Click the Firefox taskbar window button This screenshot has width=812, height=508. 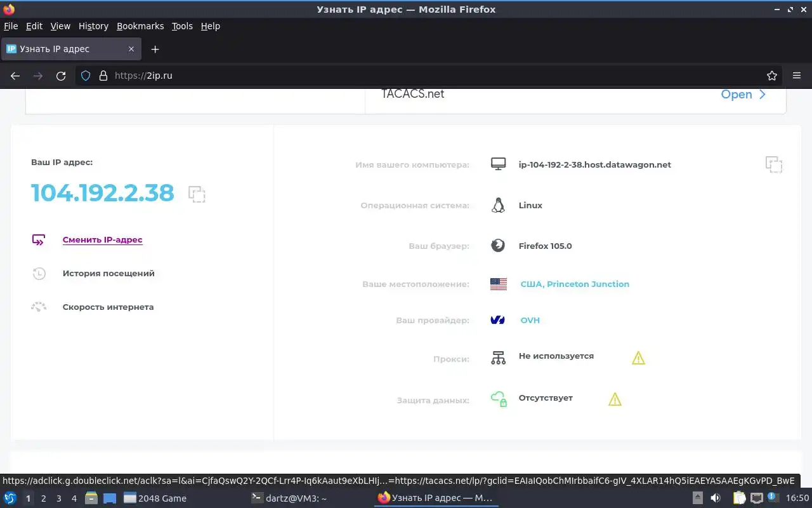click(436, 498)
